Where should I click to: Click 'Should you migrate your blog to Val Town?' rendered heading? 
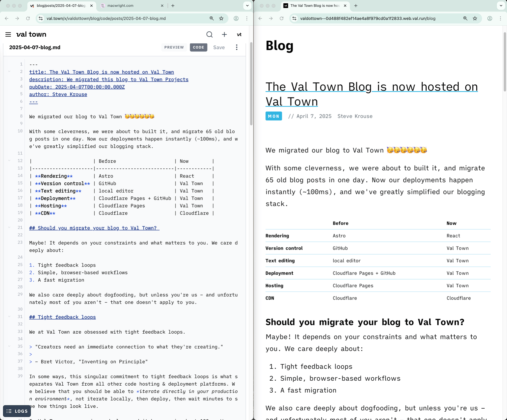(x=365, y=322)
